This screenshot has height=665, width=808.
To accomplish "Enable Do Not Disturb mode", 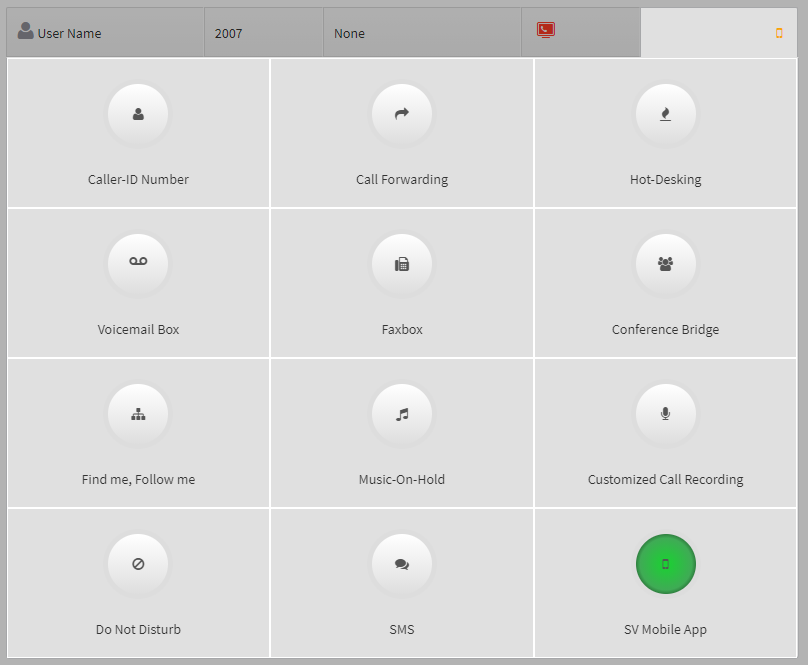I will pos(137,563).
